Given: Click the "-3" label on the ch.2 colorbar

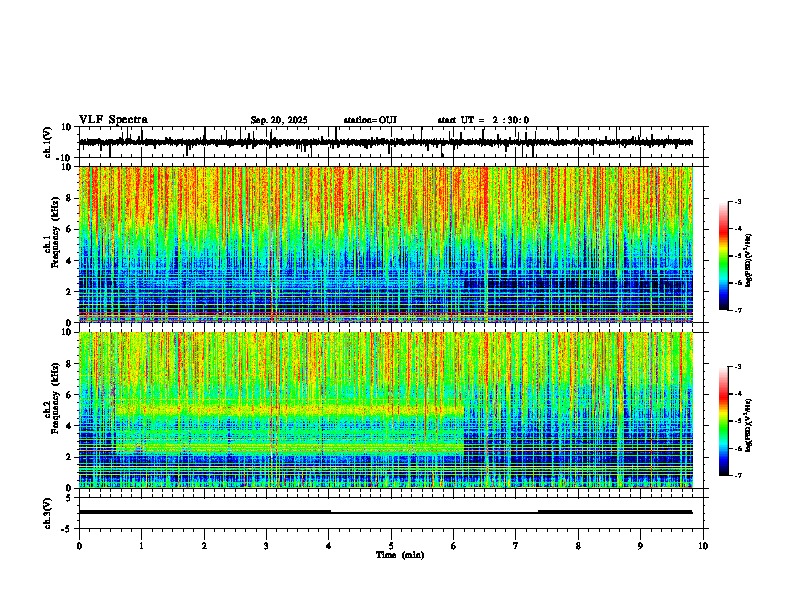Looking at the screenshot, I should [737, 367].
